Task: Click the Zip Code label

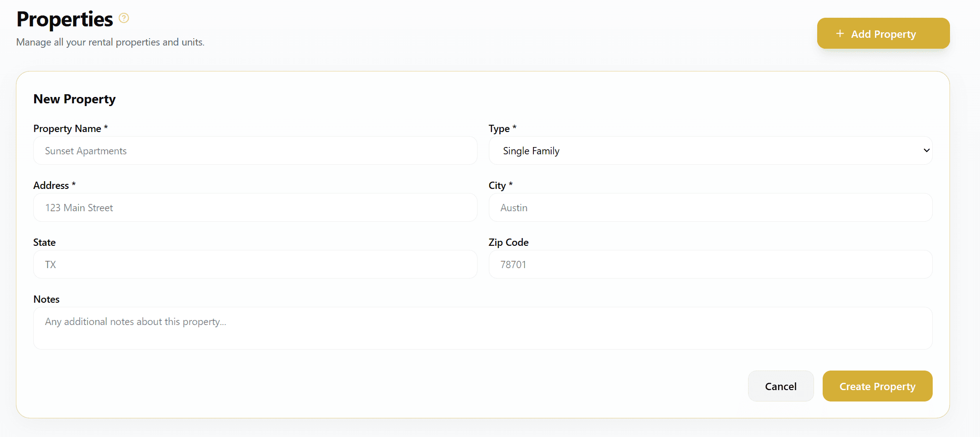Action: (508, 243)
